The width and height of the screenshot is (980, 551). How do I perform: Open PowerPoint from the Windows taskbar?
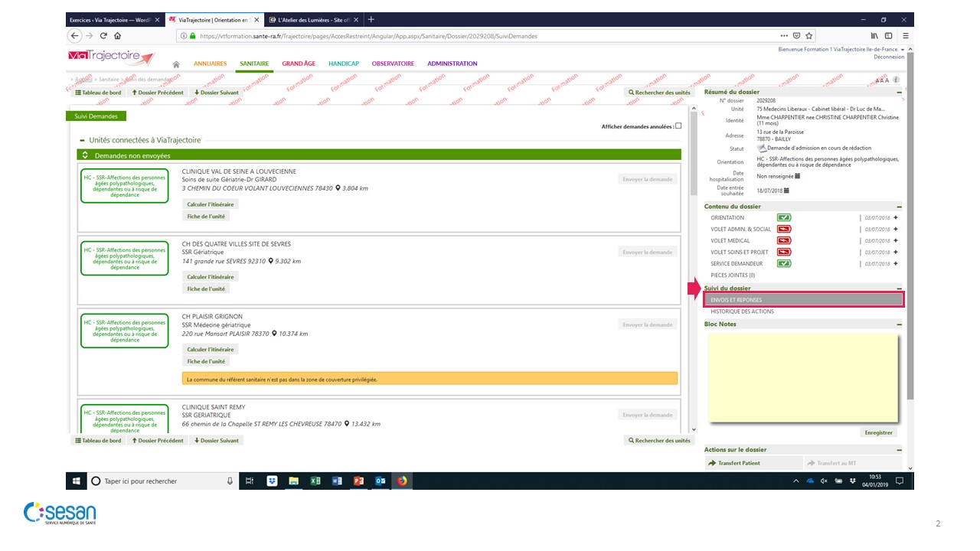(x=358, y=481)
